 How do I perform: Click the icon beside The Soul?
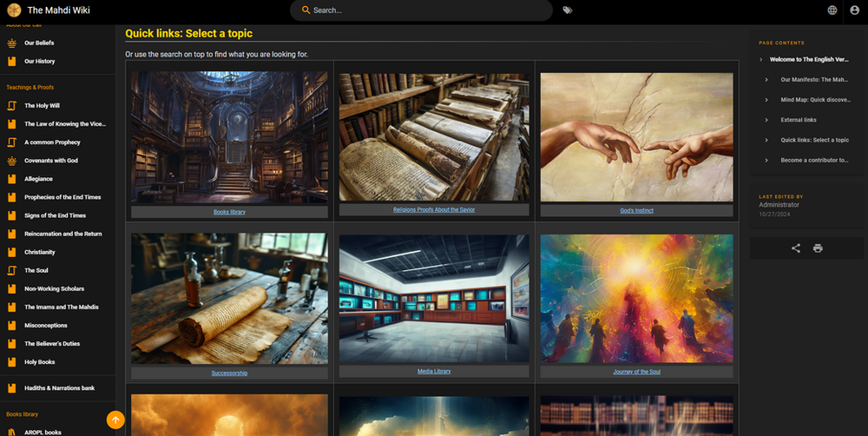point(11,270)
